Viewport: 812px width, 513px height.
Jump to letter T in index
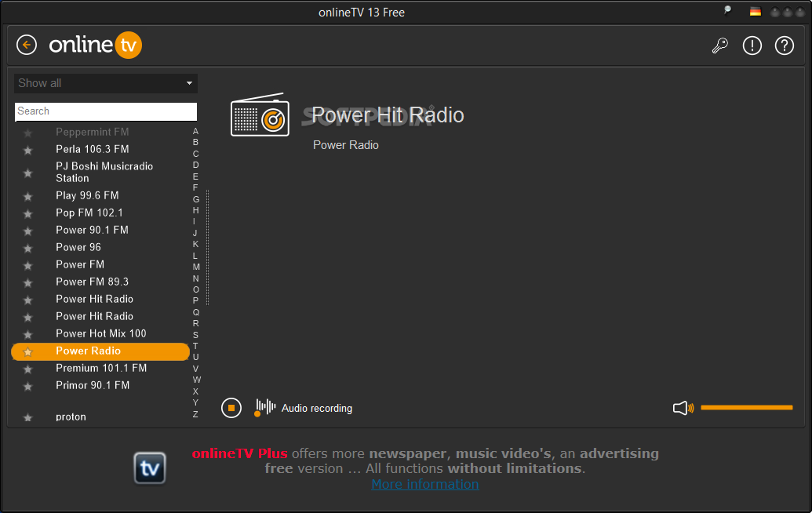195,346
